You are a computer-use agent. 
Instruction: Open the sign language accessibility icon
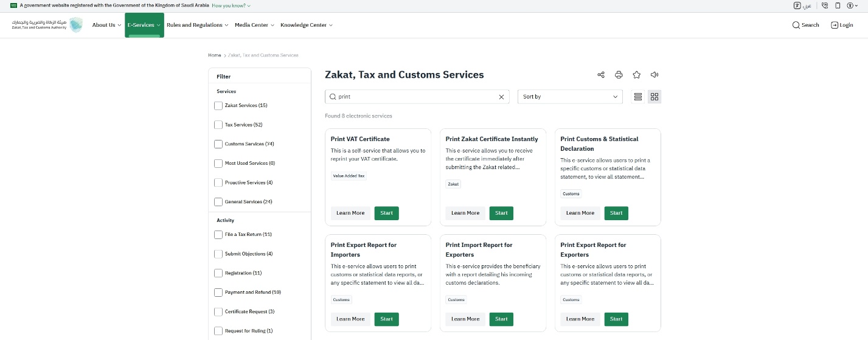(x=797, y=5)
